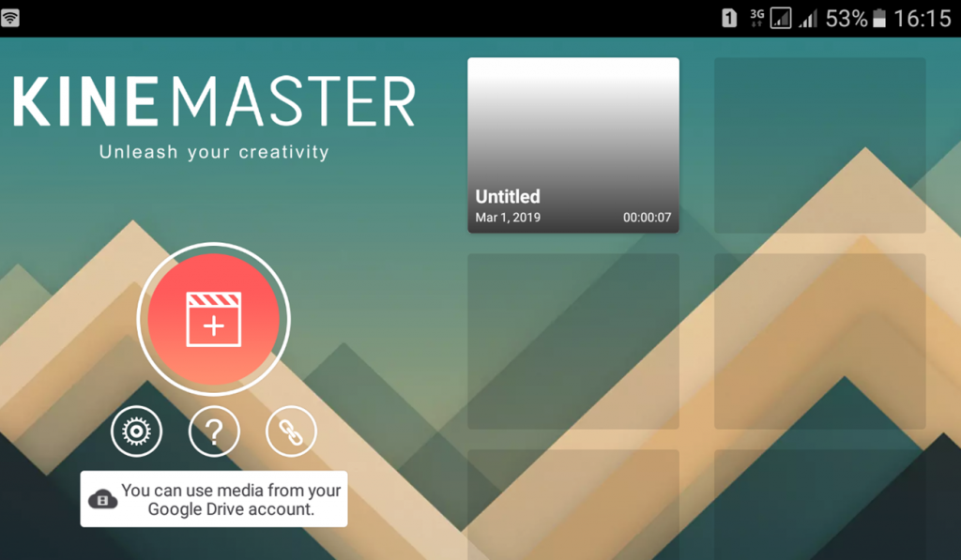
Task: Tap the Wi-Fi icon in the status bar
Action: coord(10,18)
